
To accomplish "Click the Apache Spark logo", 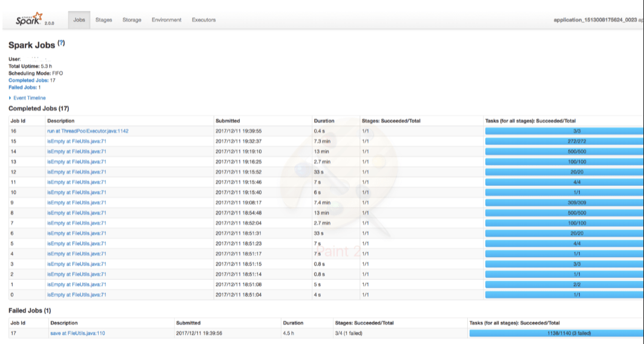I will click(29, 19).
